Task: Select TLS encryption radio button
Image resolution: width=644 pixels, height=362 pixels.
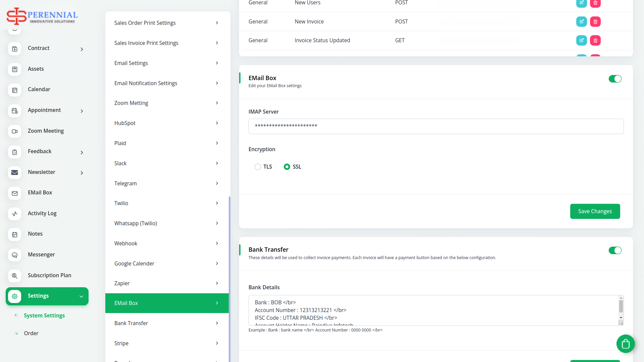Action: tap(258, 167)
